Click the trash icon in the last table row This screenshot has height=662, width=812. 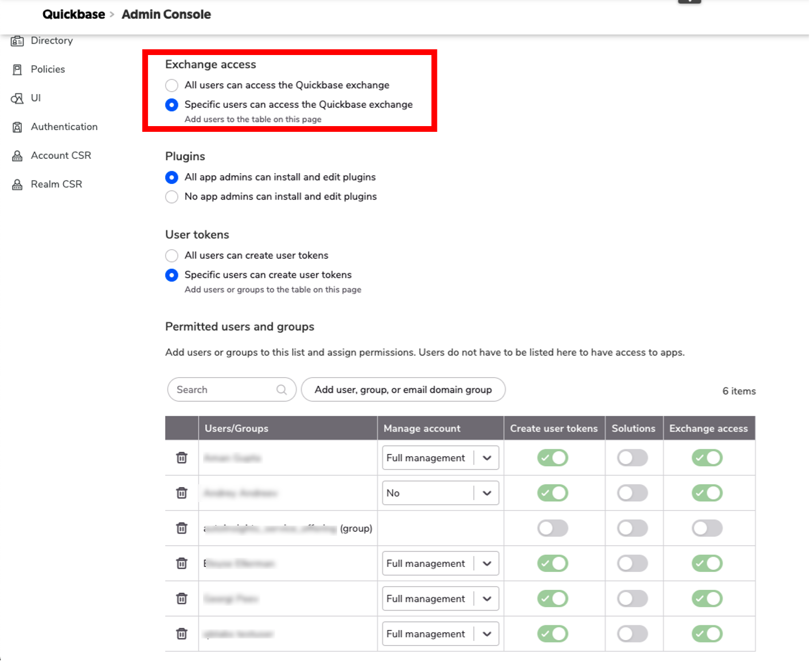(x=182, y=634)
